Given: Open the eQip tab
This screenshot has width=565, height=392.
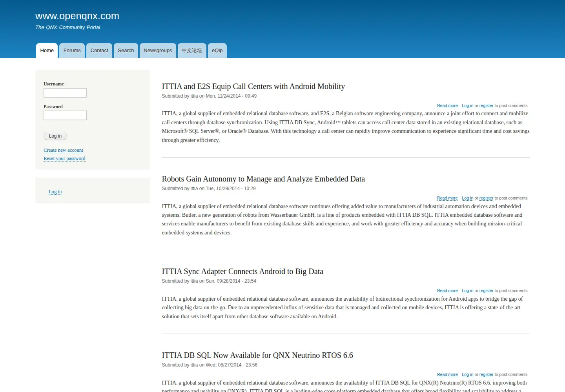Looking at the screenshot, I should point(217,51).
